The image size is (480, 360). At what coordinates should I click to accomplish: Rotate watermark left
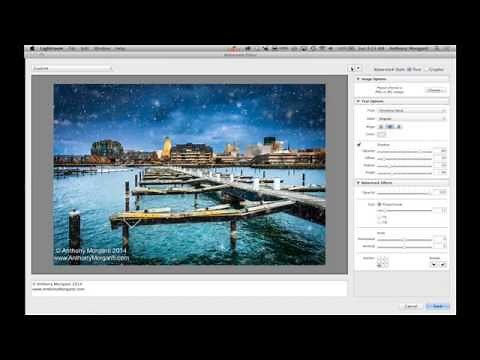coord(433,265)
